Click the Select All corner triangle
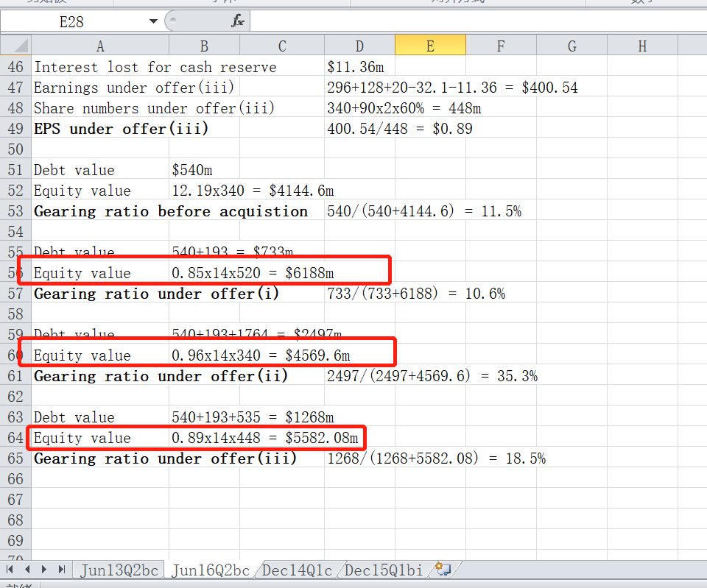This screenshot has width=707, height=588. (x=15, y=46)
